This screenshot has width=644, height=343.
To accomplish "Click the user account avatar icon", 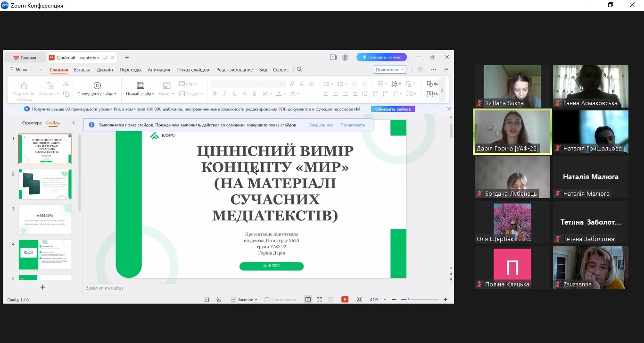I will (x=345, y=57).
